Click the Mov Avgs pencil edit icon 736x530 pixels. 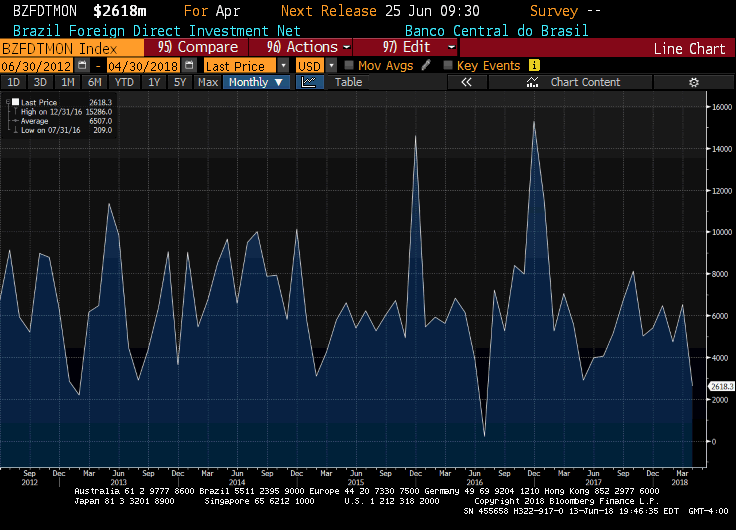[x=427, y=65]
